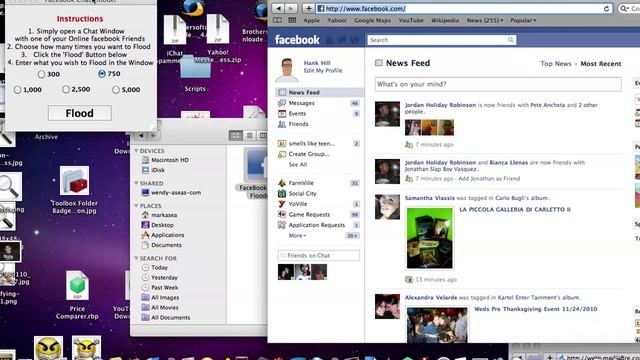Switch Finder to list view
This screenshot has width=640, height=360.
249,136
